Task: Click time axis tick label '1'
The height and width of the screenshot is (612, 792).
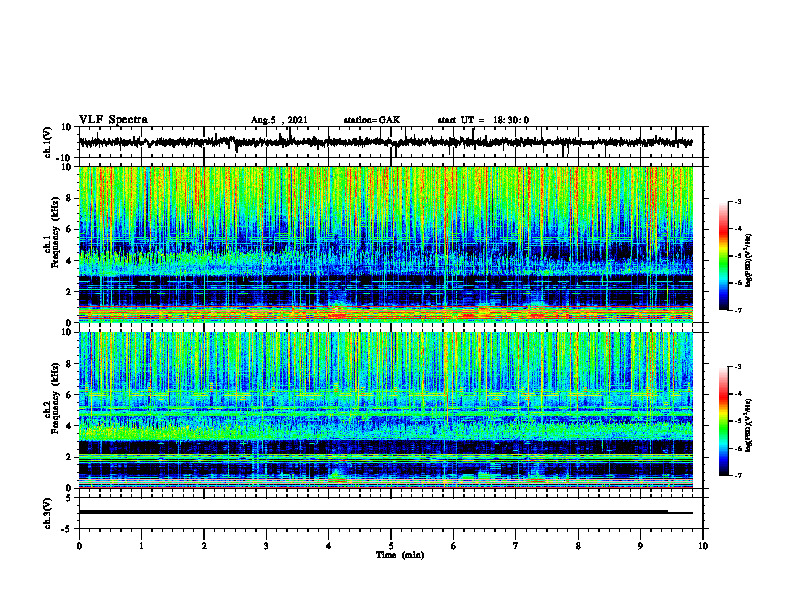Action: click(x=141, y=546)
